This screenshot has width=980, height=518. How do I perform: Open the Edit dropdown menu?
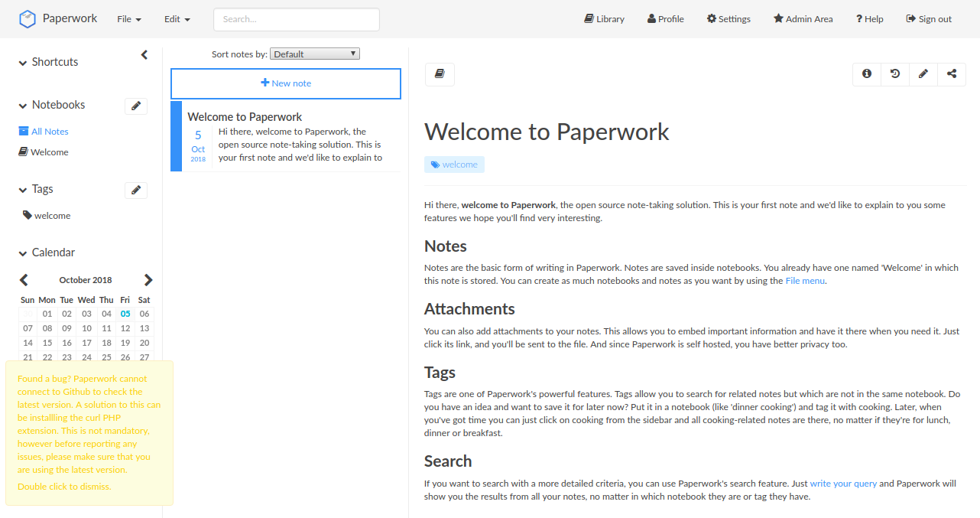click(x=177, y=19)
